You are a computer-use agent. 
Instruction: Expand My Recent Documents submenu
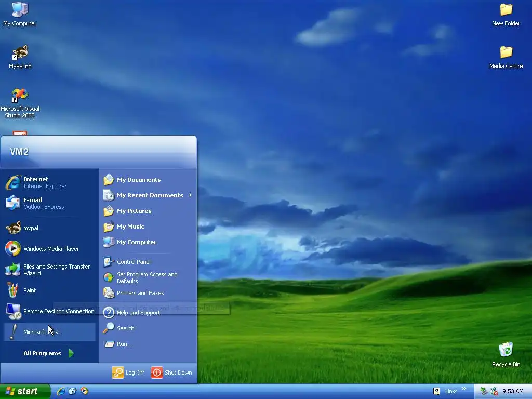point(148,195)
